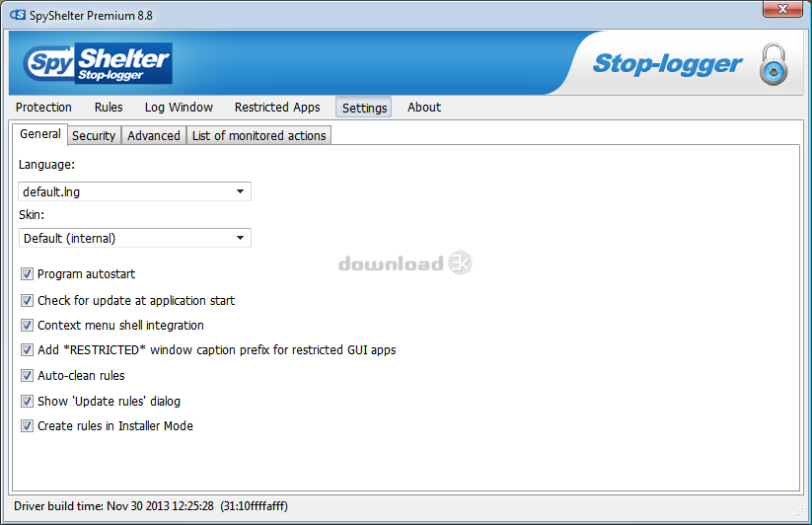
Task: Enable or disable Program autostart
Action: (x=27, y=274)
